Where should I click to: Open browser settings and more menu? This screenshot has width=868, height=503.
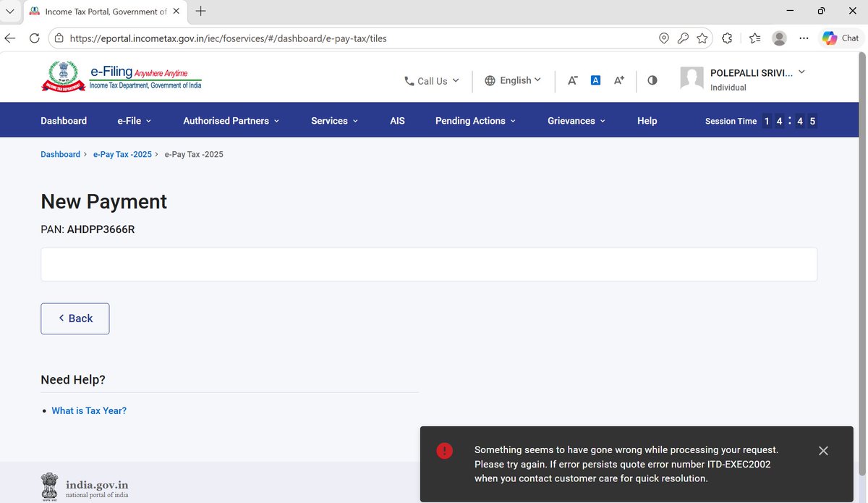coord(804,38)
